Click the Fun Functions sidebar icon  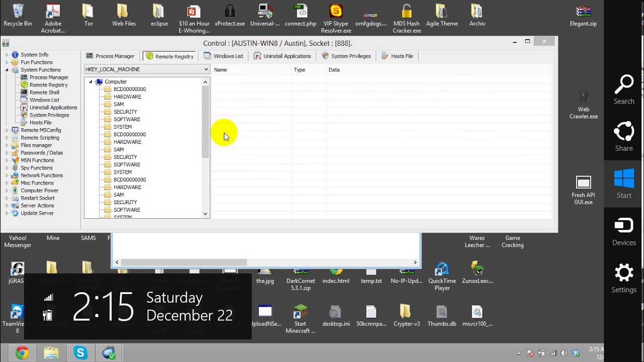click(15, 62)
